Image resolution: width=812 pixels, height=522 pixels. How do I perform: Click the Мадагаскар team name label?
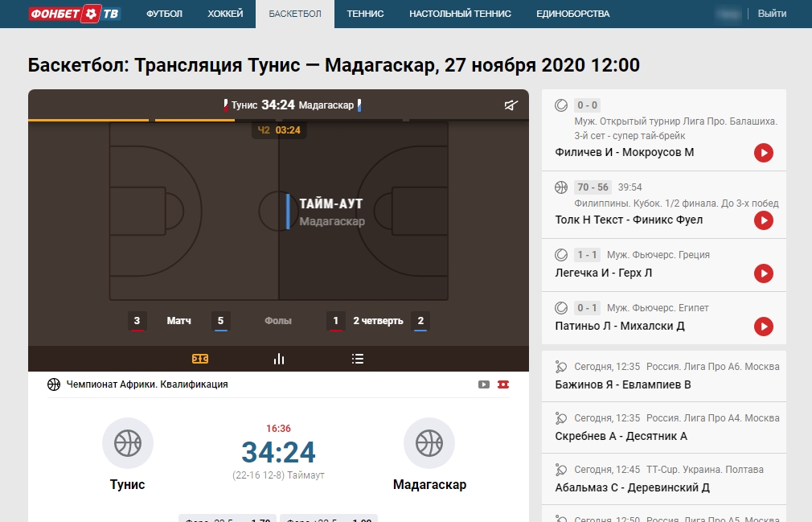[429, 485]
